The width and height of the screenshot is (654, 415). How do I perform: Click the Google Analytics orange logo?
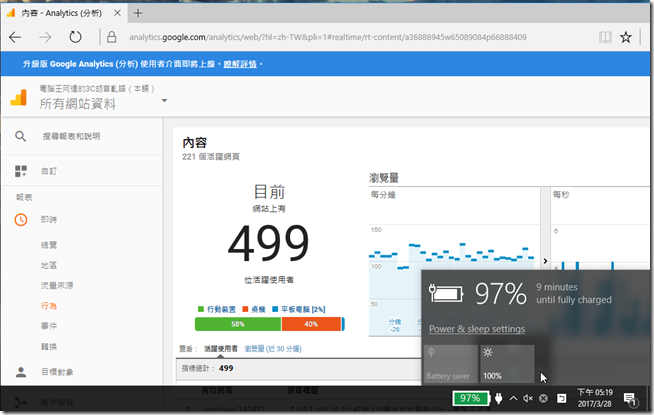click(19, 98)
